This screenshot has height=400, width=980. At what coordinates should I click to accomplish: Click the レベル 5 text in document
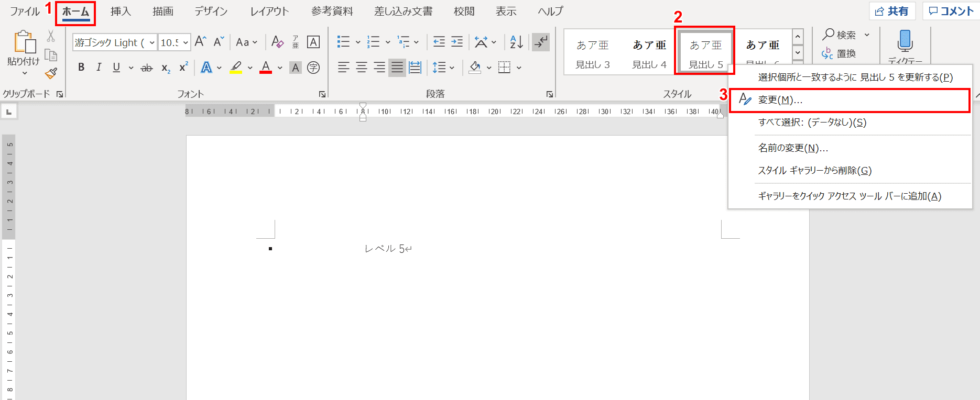pyautogui.click(x=385, y=249)
